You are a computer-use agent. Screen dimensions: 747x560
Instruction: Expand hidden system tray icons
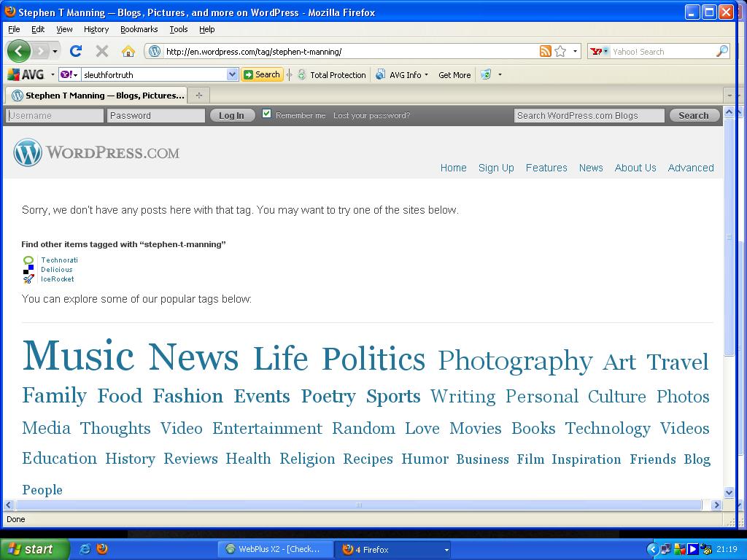[651, 550]
